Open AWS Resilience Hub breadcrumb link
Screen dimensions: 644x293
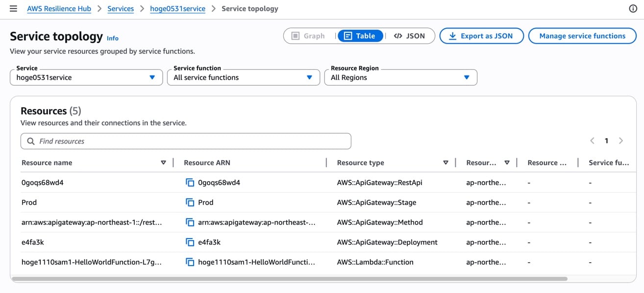(x=59, y=9)
